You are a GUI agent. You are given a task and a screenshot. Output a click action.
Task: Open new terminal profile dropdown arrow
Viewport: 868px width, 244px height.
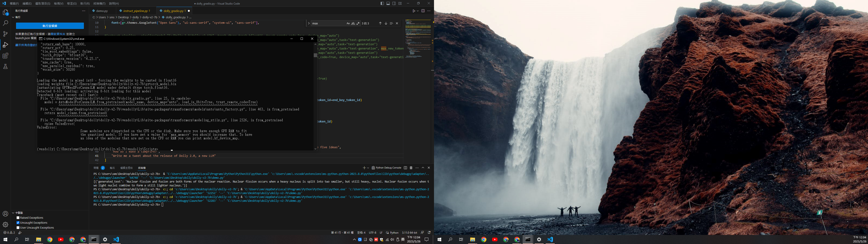[368, 168]
